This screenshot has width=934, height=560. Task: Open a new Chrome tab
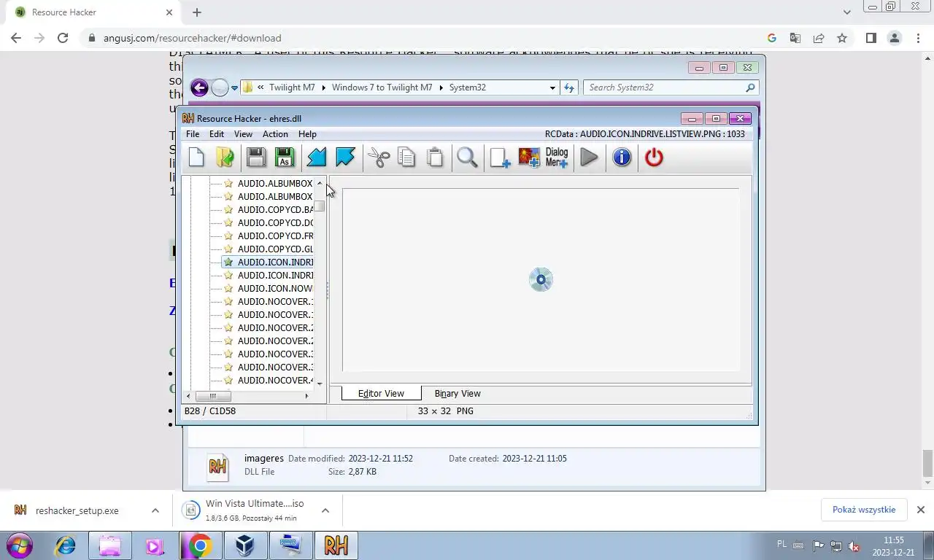[197, 12]
